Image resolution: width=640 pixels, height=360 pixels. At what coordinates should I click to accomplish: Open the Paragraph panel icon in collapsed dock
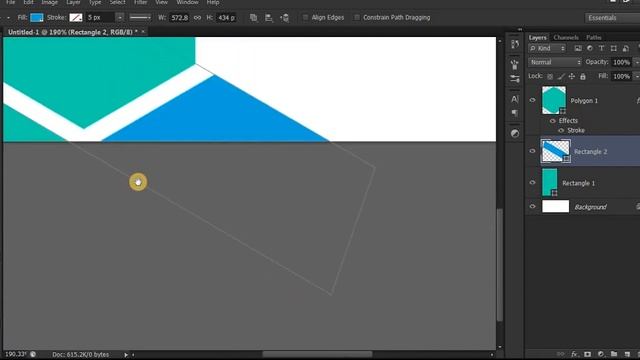515,113
